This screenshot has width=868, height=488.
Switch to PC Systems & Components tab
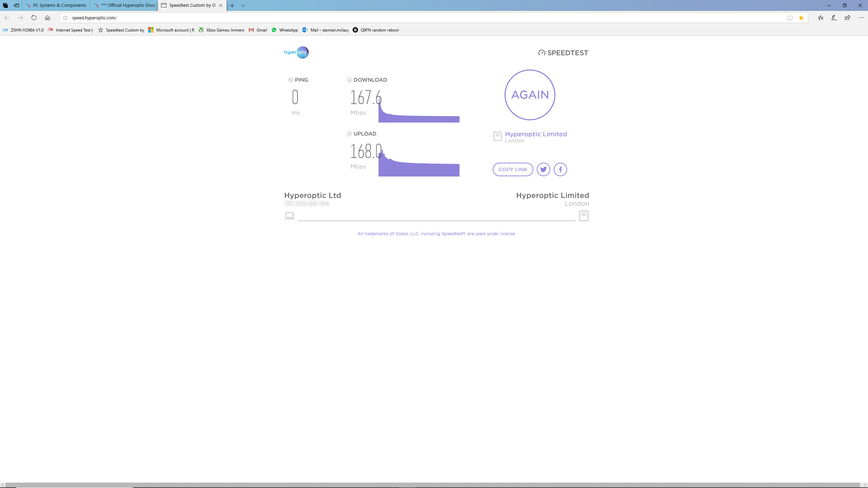click(56, 5)
